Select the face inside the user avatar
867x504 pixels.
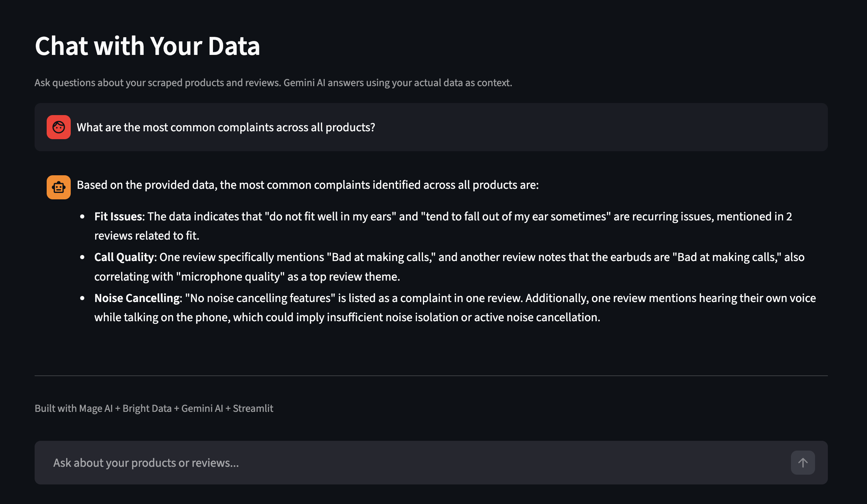pyautogui.click(x=58, y=127)
